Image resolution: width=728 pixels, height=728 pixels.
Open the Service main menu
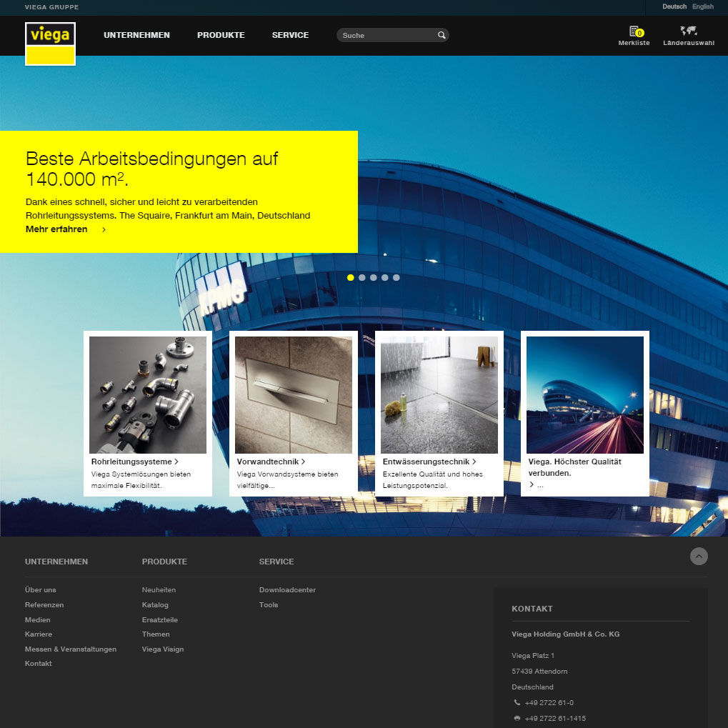(x=290, y=35)
